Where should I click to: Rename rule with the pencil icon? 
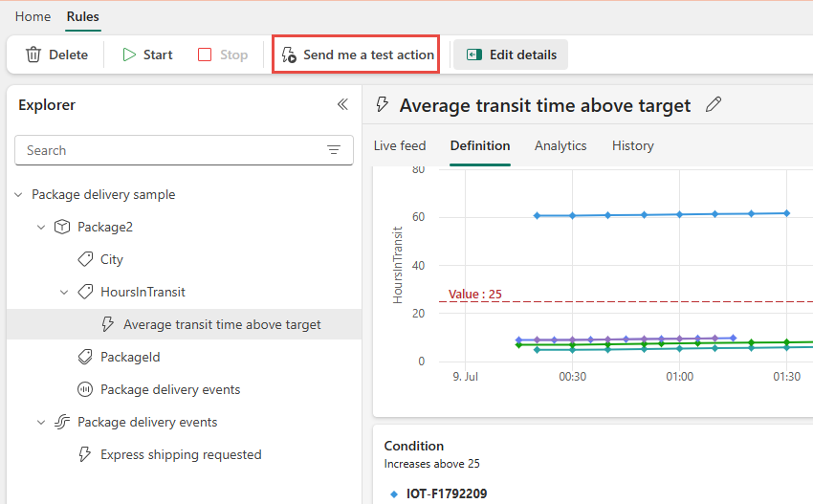[713, 105]
